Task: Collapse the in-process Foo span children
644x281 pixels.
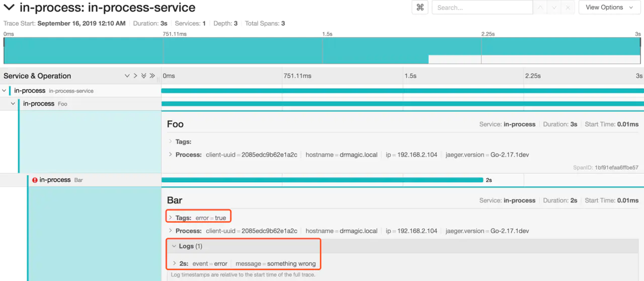Action: click(x=13, y=104)
